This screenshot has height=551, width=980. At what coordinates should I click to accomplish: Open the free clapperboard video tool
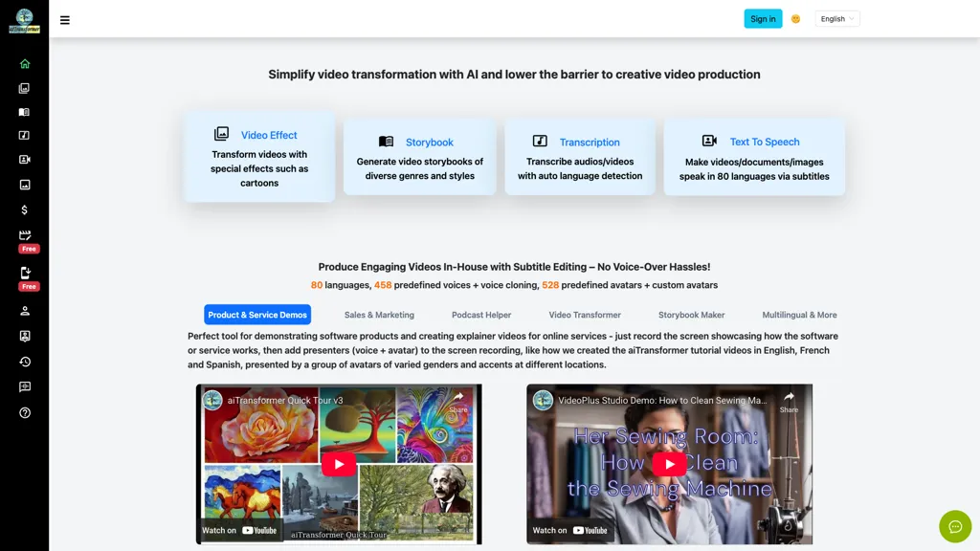pos(25,235)
